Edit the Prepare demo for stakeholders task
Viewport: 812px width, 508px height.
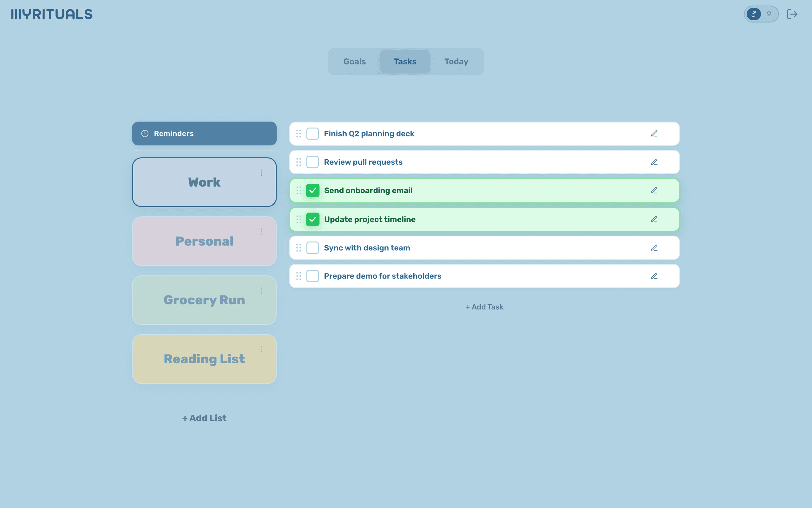[x=654, y=276]
